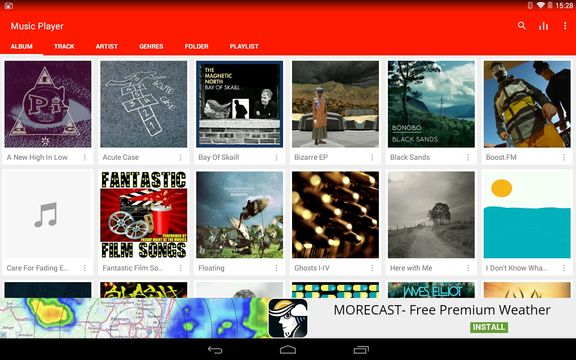Screen dimensions: 576x360
Task: Select the GENRES tab
Action: [x=151, y=46]
